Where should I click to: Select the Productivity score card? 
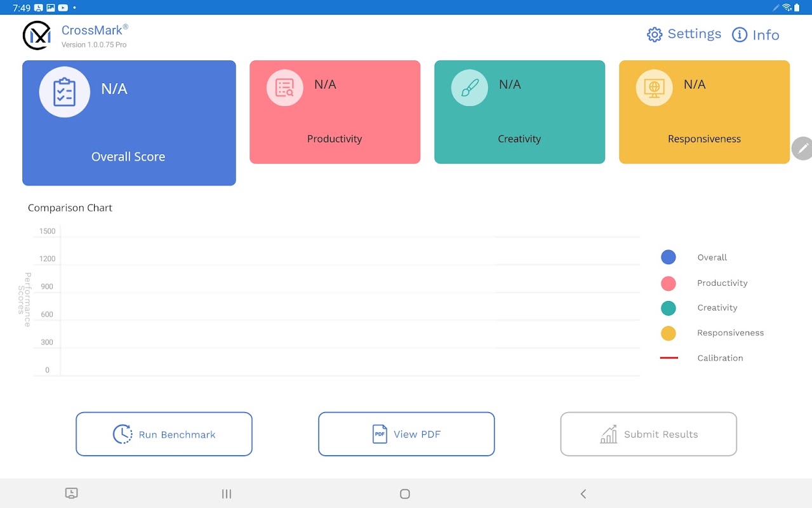(x=335, y=112)
